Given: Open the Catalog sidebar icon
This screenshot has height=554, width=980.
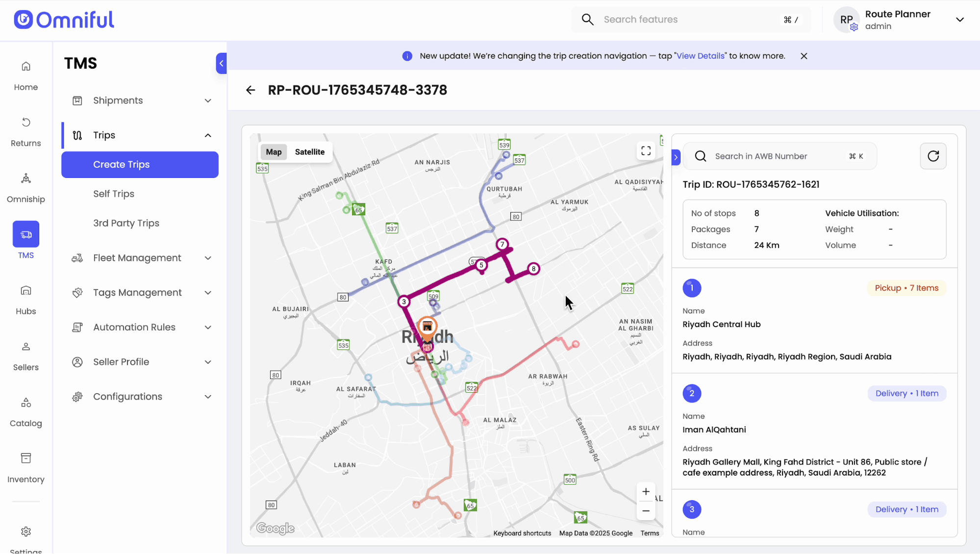Looking at the screenshot, I should click(26, 411).
